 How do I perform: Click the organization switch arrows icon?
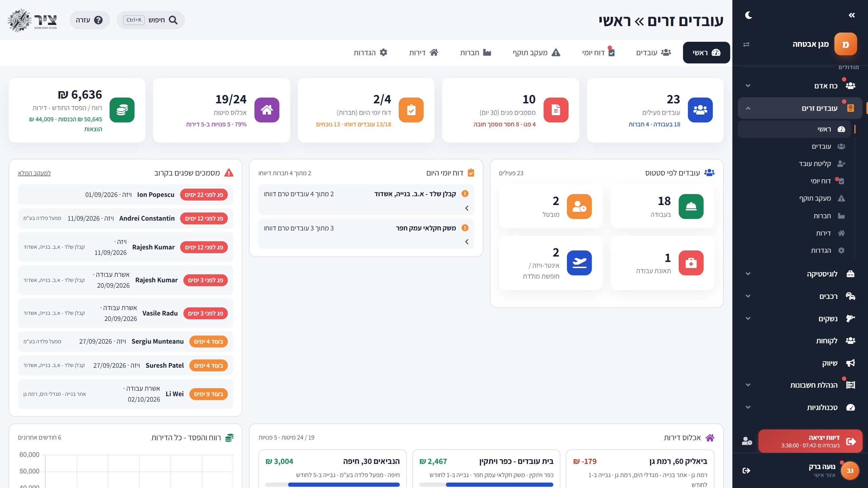click(746, 44)
